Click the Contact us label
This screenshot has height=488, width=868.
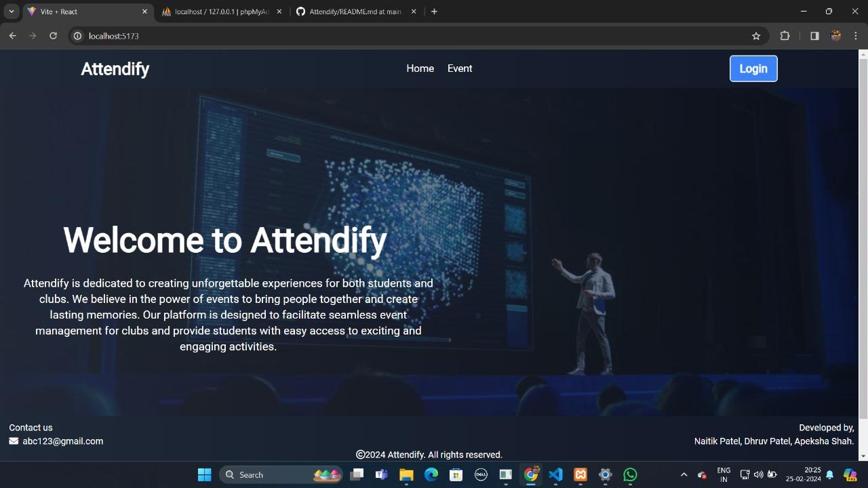(x=31, y=428)
